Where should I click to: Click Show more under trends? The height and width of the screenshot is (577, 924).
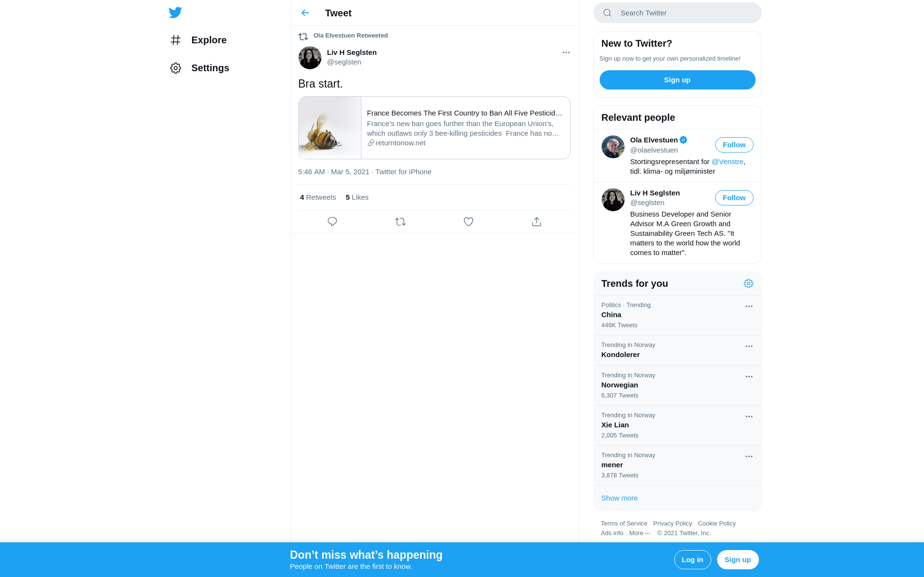[619, 498]
